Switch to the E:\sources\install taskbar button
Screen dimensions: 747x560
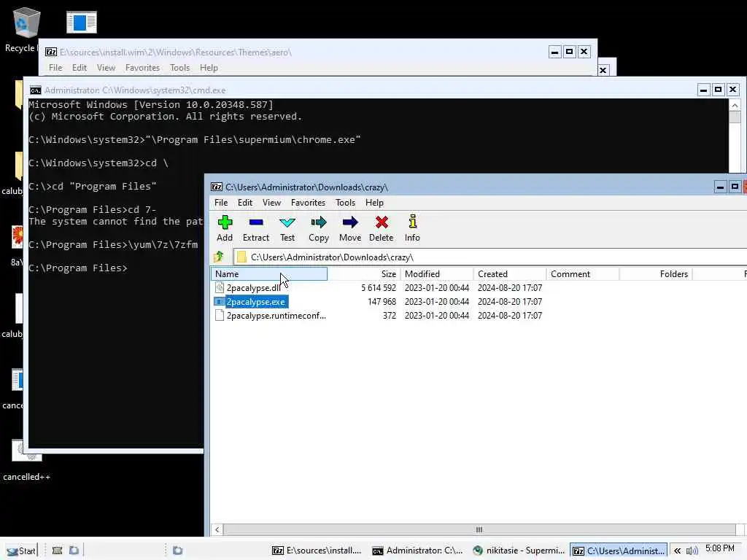point(317,551)
